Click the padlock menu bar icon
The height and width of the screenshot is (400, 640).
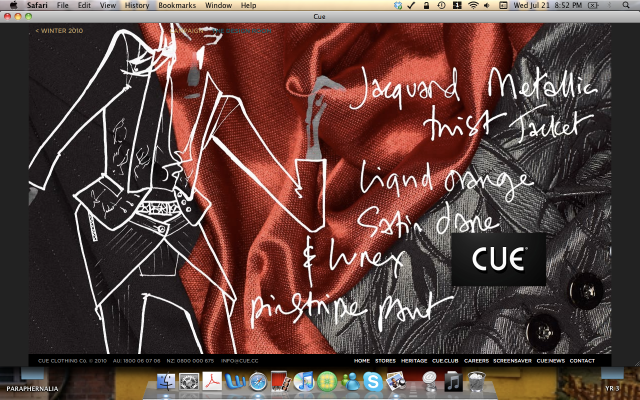426,5
